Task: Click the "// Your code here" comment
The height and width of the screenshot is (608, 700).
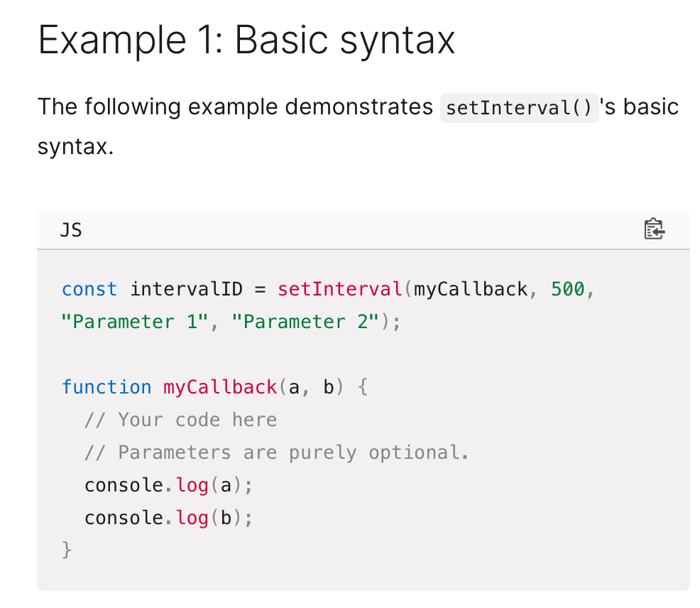Action: [180, 420]
